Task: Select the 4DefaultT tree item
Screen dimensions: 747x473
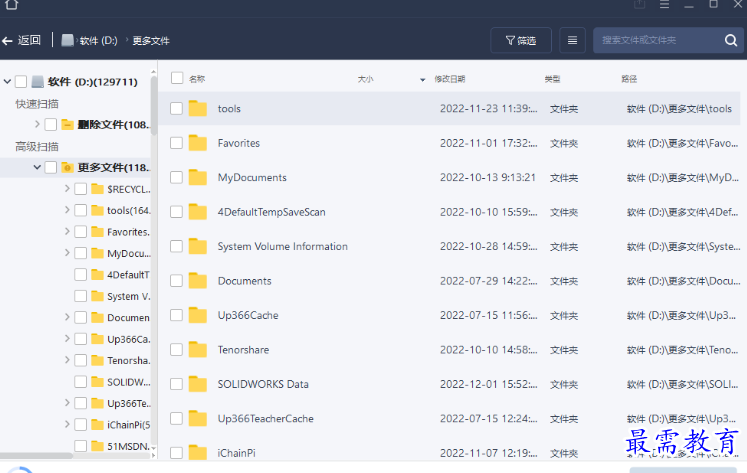Action: 128,275
